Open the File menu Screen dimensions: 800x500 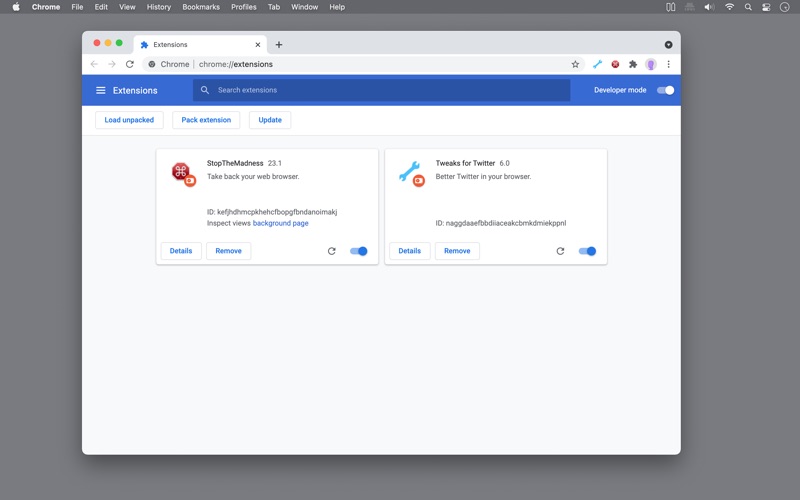tap(77, 7)
